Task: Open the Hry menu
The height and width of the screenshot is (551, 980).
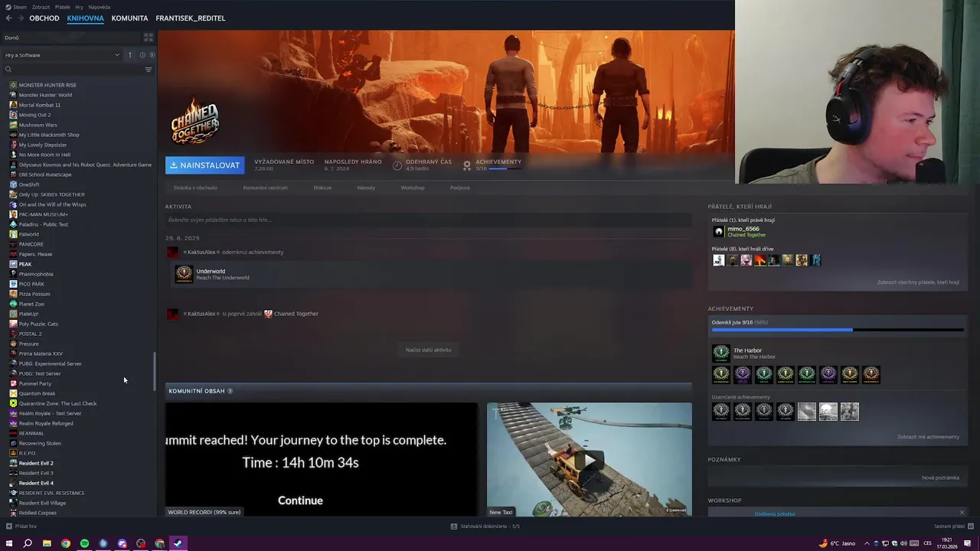Action: point(79,7)
